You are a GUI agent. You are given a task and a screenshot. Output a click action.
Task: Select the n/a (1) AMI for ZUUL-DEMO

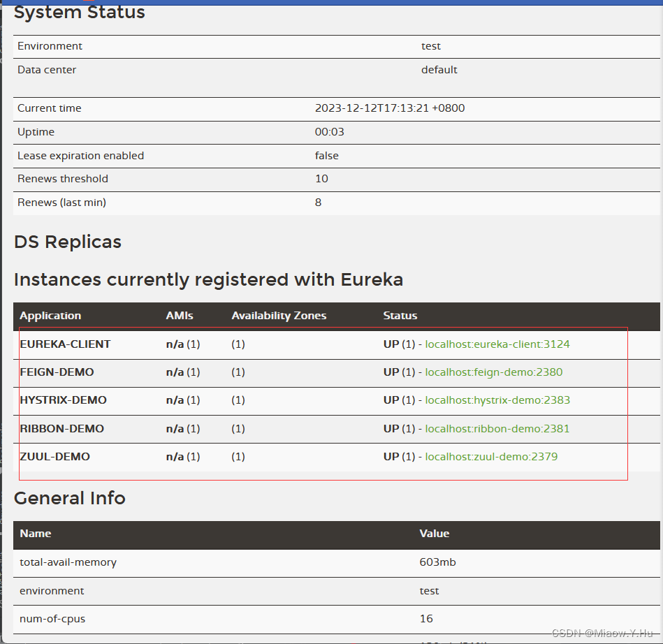coord(183,457)
